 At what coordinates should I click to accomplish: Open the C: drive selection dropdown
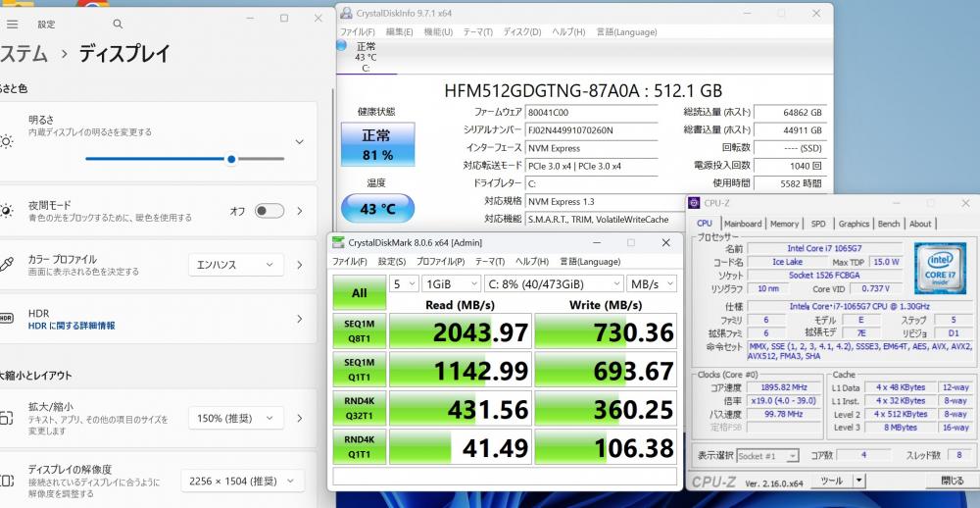(x=554, y=284)
